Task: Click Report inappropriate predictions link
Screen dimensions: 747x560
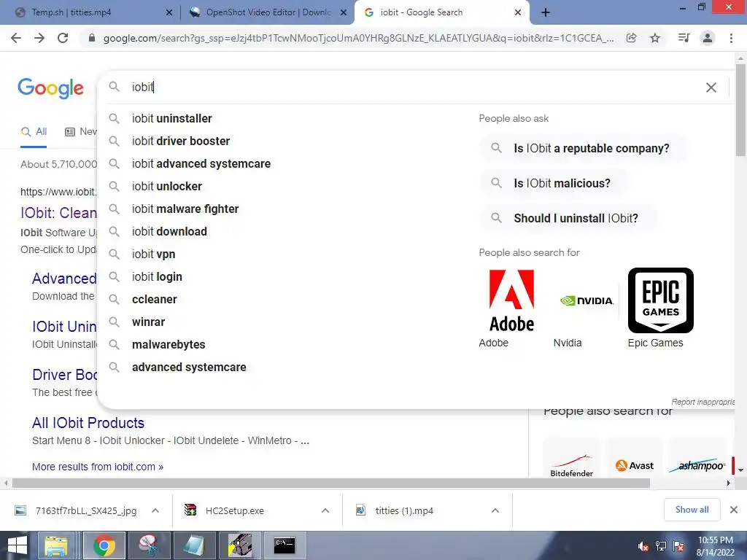Action: coord(703,402)
